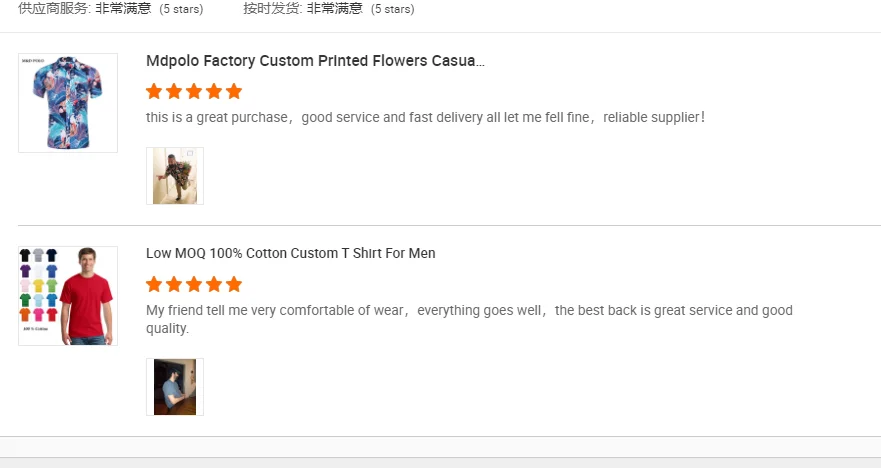Click fifth star in the floral shirt review
Screen dimensions: 881x468
(x=234, y=91)
